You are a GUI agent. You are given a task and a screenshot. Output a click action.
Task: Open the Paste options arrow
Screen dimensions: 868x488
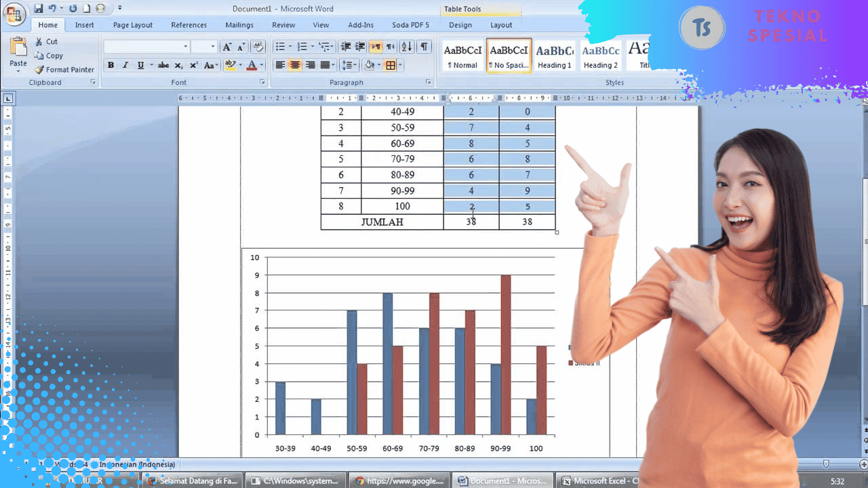pos(18,71)
